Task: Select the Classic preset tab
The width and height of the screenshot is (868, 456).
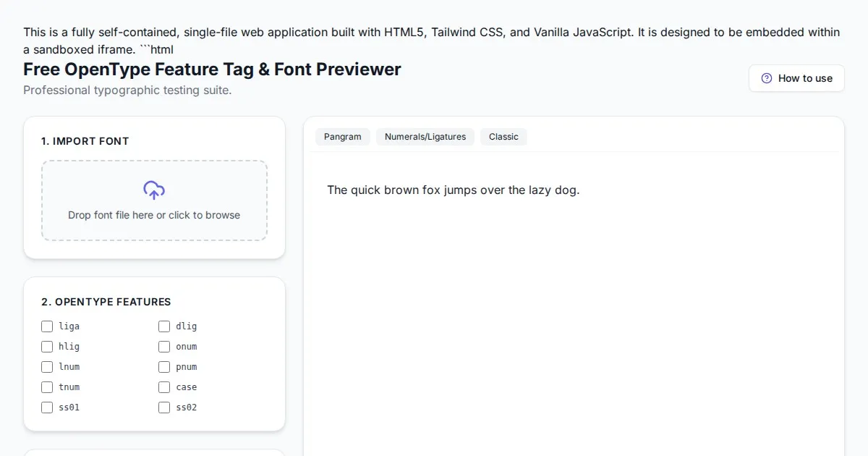Action: (503, 137)
